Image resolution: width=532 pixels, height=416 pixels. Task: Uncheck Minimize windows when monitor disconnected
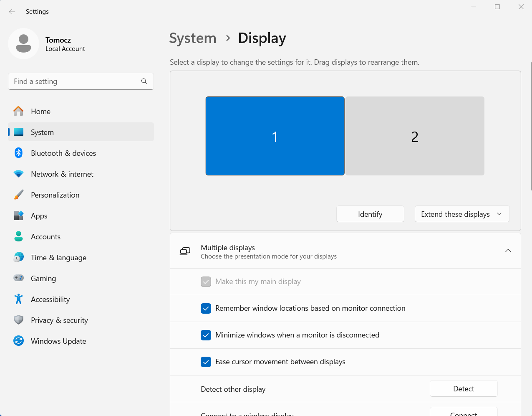tap(206, 335)
